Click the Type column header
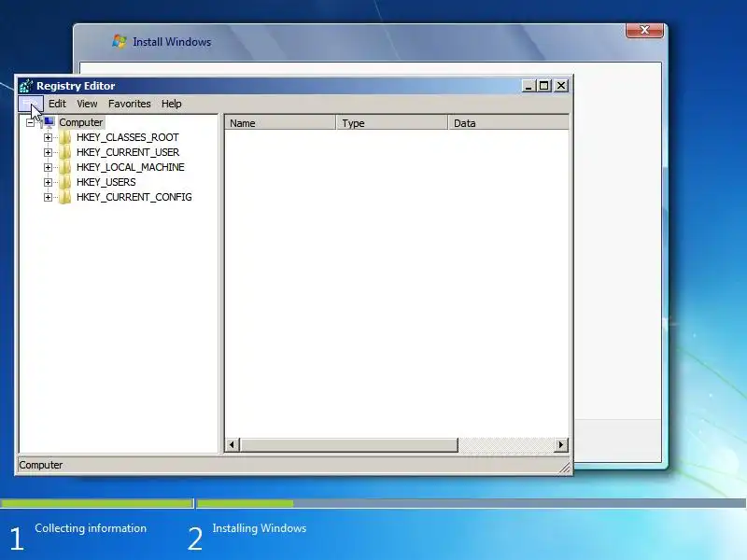This screenshot has height=560, width=747. [x=391, y=123]
